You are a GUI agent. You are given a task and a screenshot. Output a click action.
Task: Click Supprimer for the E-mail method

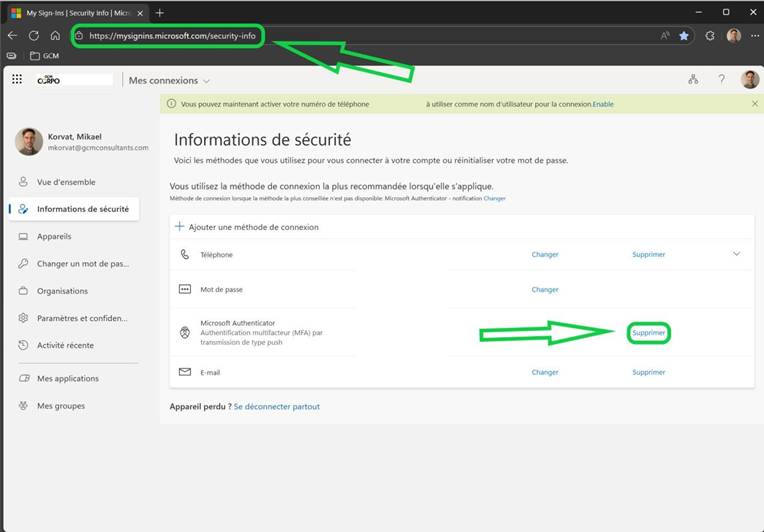(649, 372)
